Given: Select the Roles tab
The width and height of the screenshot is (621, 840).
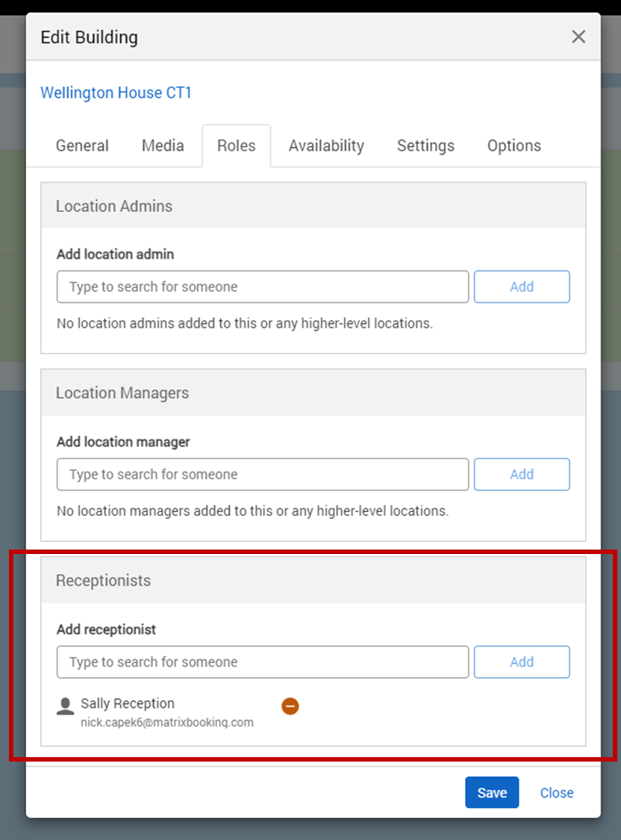Looking at the screenshot, I should [236, 146].
